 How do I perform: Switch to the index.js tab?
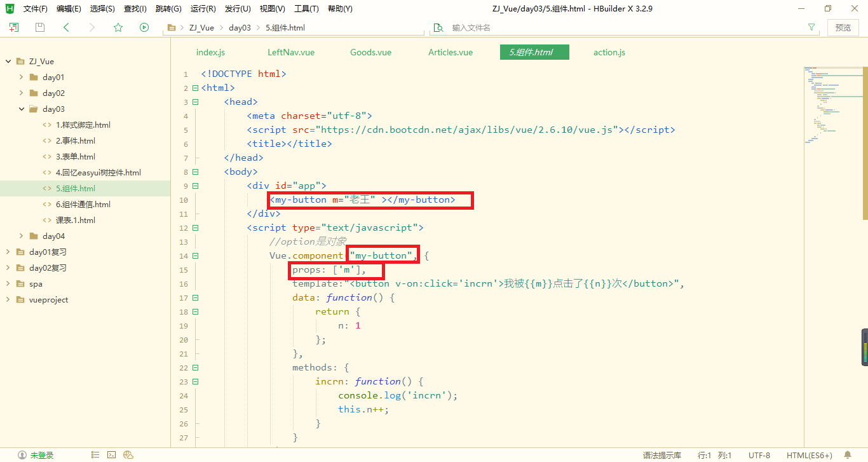tap(210, 52)
